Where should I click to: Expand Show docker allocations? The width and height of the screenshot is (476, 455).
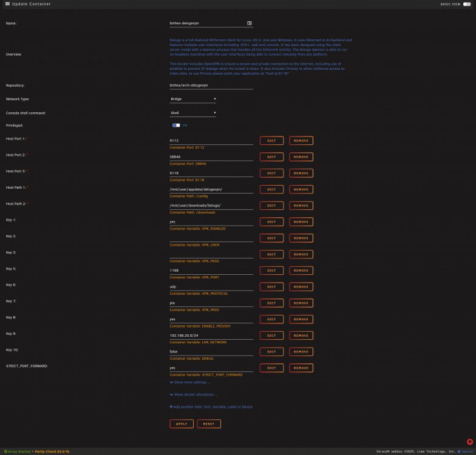[x=193, y=394]
